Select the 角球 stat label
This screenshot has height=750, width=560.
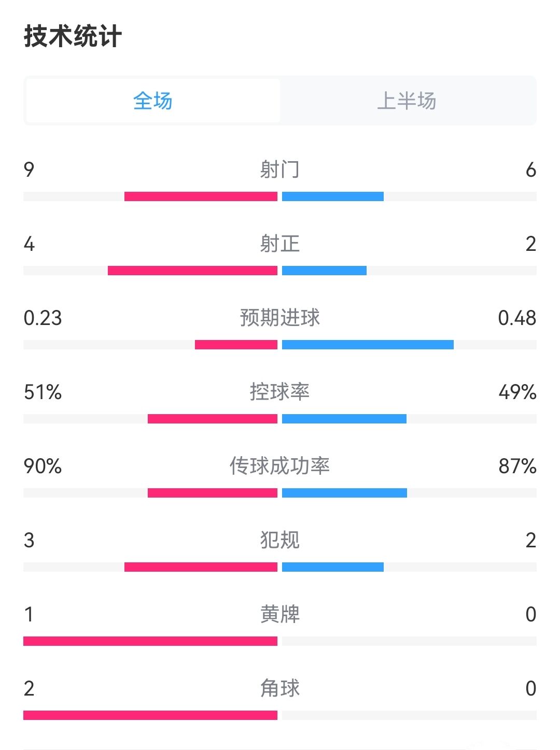coord(280,688)
